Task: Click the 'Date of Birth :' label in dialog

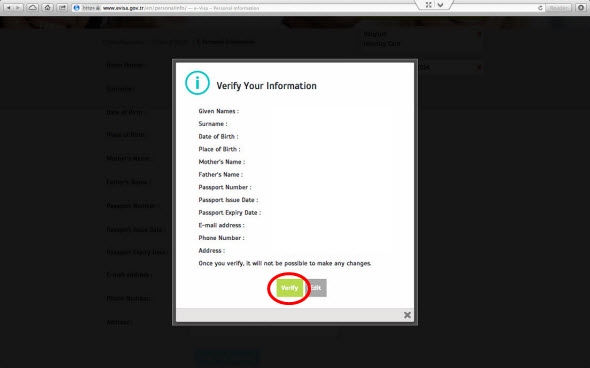Action: [218, 137]
